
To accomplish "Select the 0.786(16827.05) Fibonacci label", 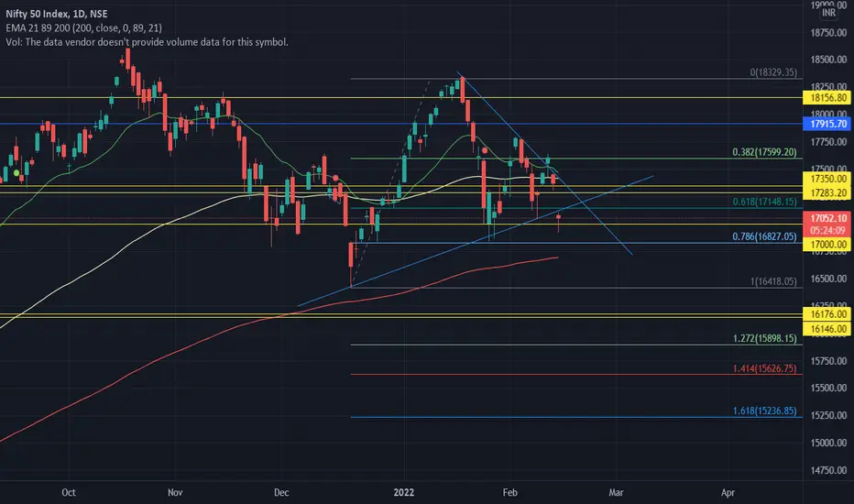I will (x=764, y=236).
